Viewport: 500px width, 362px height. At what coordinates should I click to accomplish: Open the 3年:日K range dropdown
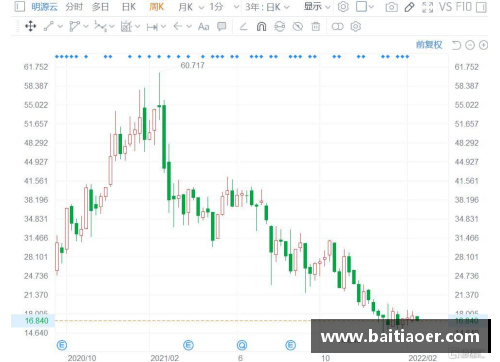click(268, 7)
